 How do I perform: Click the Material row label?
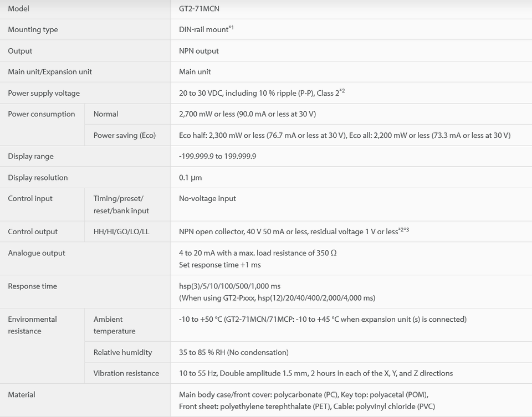pyautogui.click(x=22, y=395)
